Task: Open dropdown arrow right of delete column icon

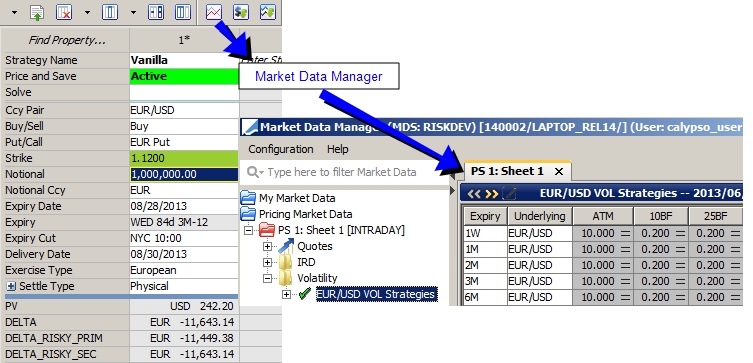Action: pos(87,12)
